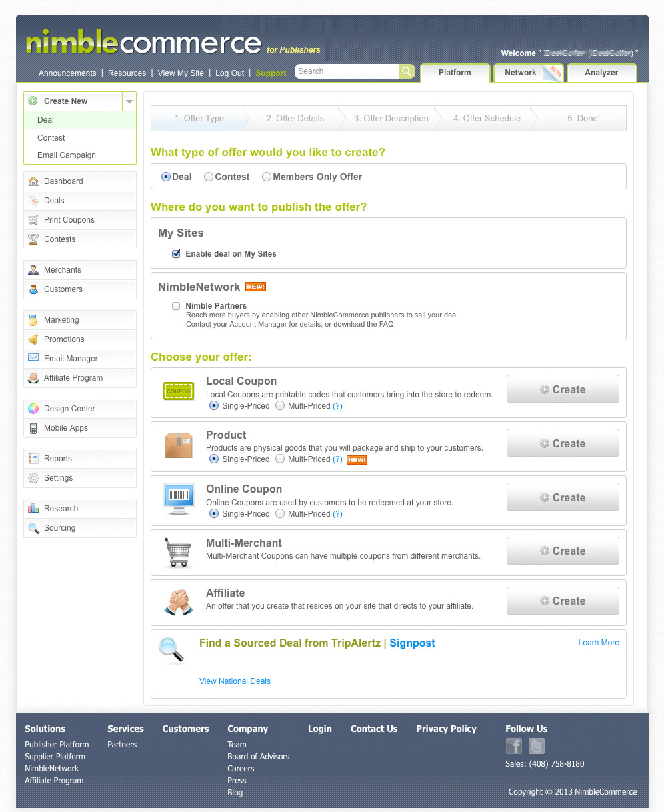Screen dimensions: 664x812
Task: Choose Multi-Priced for Local Coupon
Action: point(280,405)
